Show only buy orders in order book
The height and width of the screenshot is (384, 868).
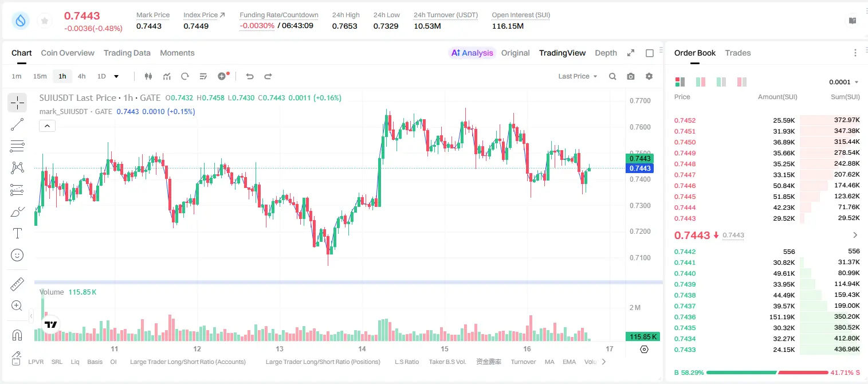coord(721,82)
